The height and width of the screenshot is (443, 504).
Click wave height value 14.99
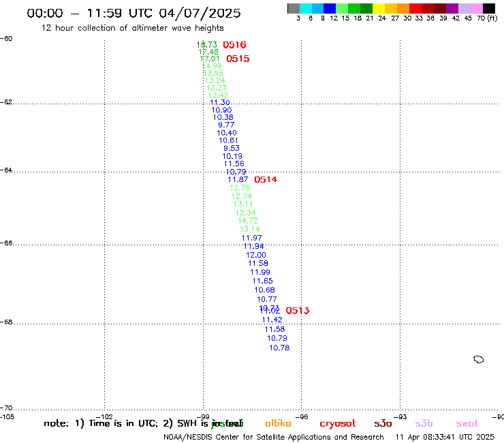click(212, 66)
